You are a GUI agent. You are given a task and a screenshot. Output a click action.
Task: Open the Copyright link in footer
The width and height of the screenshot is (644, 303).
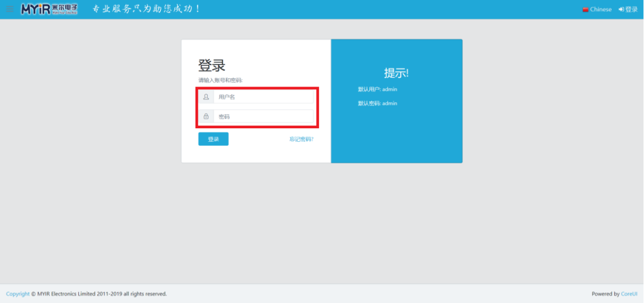tap(18, 294)
